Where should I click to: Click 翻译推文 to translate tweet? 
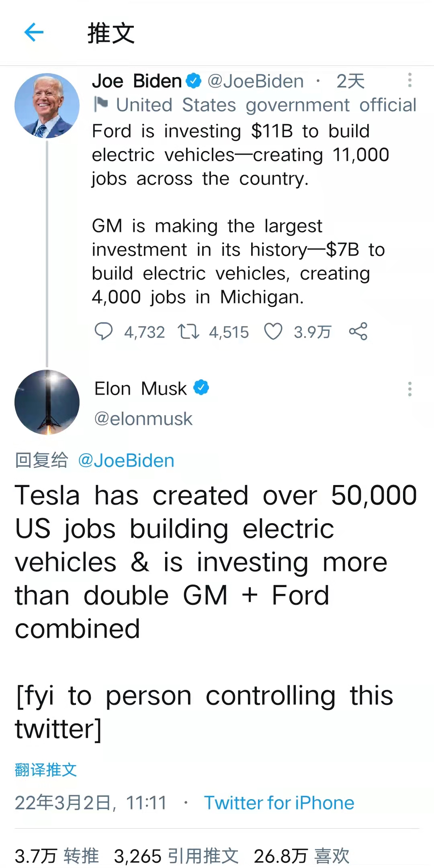pyautogui.click(x=46, y=770)
